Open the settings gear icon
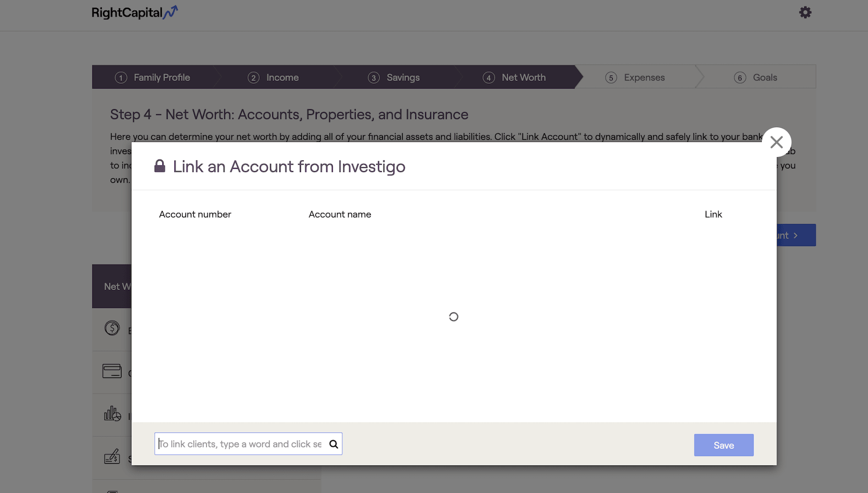The width and height of the screenshot is (868, 493). coord(805,12)
